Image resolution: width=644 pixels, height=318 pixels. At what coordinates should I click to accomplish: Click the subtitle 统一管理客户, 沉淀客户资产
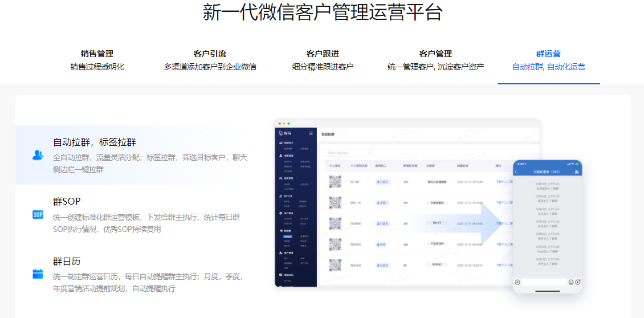[x=435, y=67]
